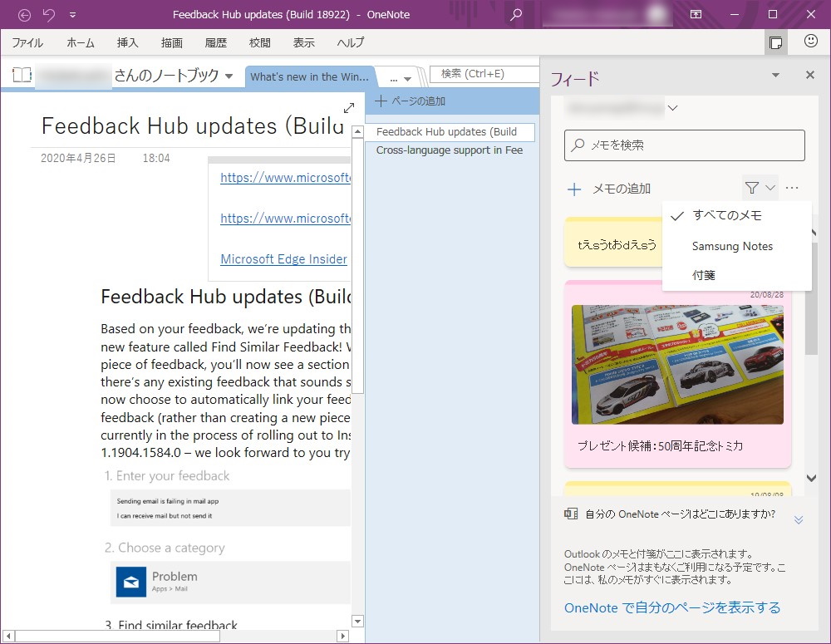The image size is (831, 644).
Task: Open the yellow note tえsうtおdえsう
Action: point(614,243)
